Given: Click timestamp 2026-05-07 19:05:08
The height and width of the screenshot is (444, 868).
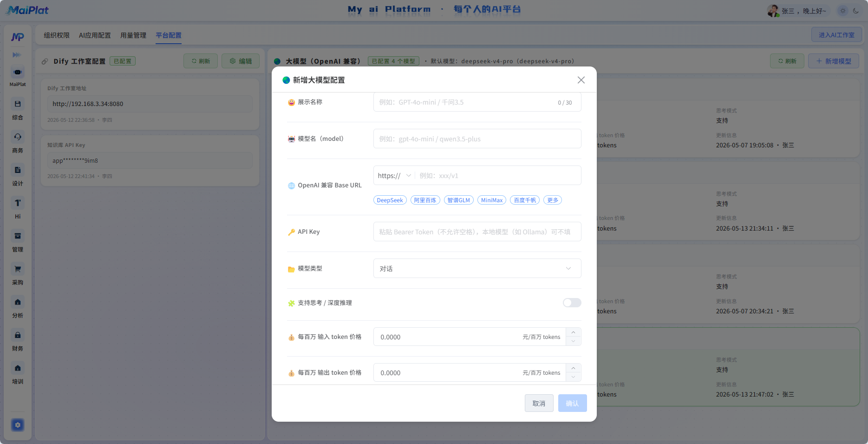Looking at the screenshot, I should [744, 145].
